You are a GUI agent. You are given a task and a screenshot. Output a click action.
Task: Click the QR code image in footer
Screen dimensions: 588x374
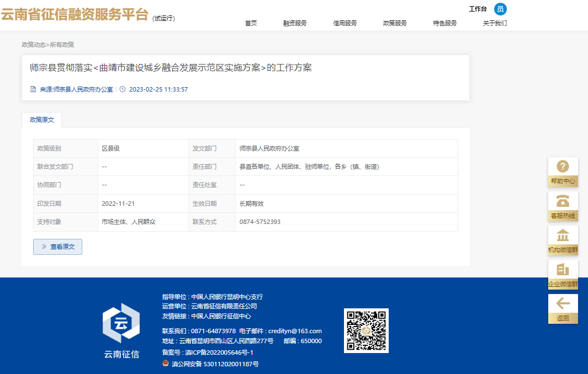(366, 330)
